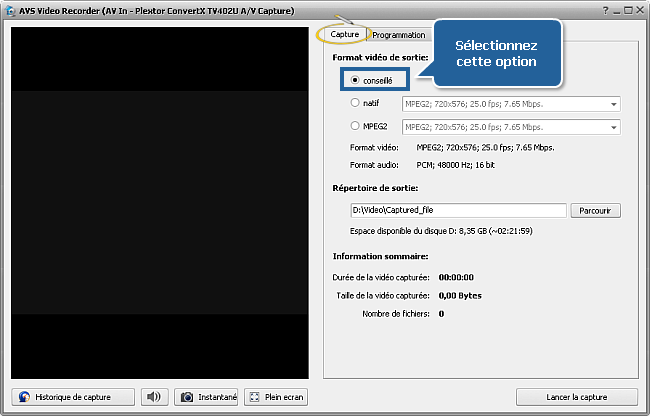Click the AVS Video Recorder title icon
Viewport: 650px width, 416px height.
[10, 11]
